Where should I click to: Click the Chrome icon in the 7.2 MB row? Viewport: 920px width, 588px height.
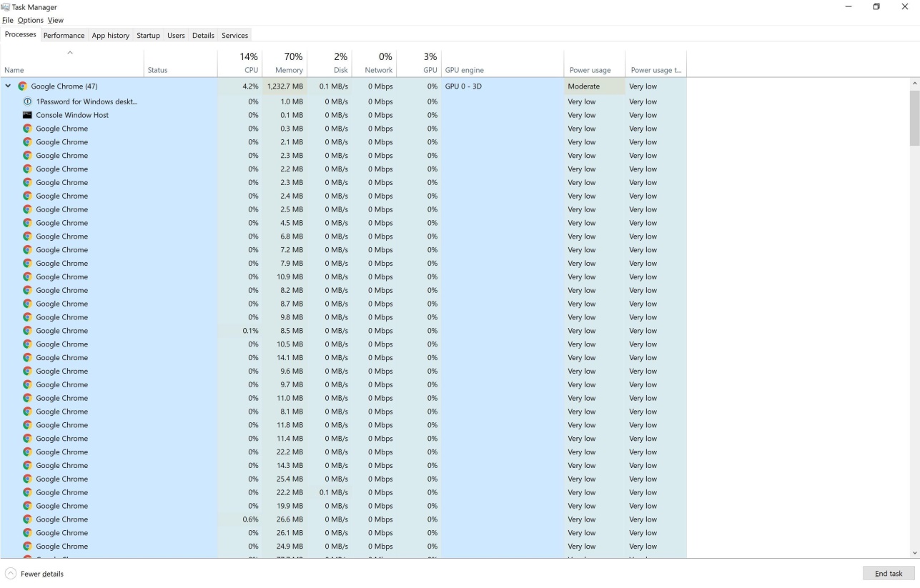coord(27,250)
